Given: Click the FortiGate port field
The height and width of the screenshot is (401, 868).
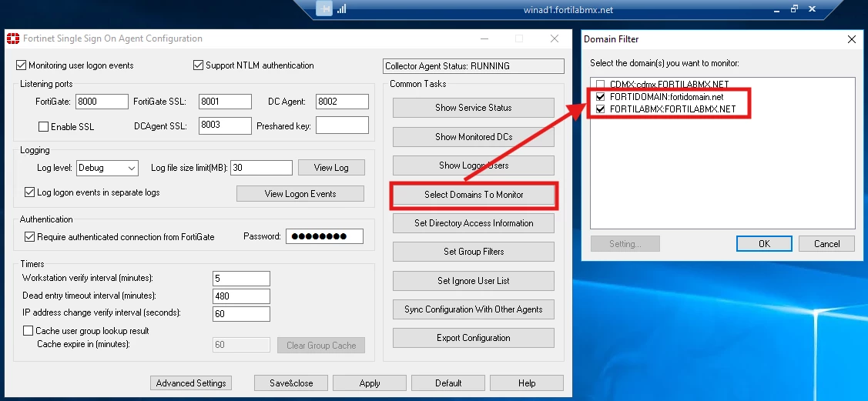Looking at the screenshot, I should [x=102, y=102].
